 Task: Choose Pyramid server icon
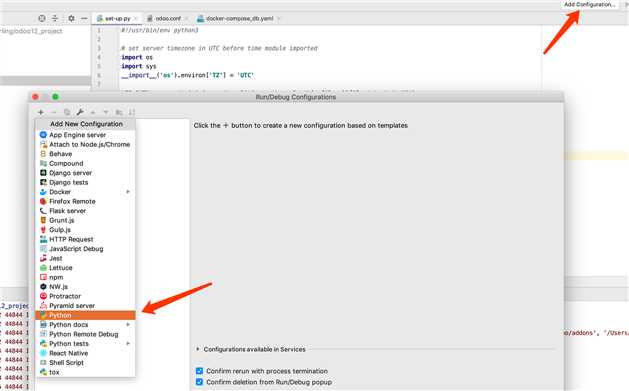(43, 306)
